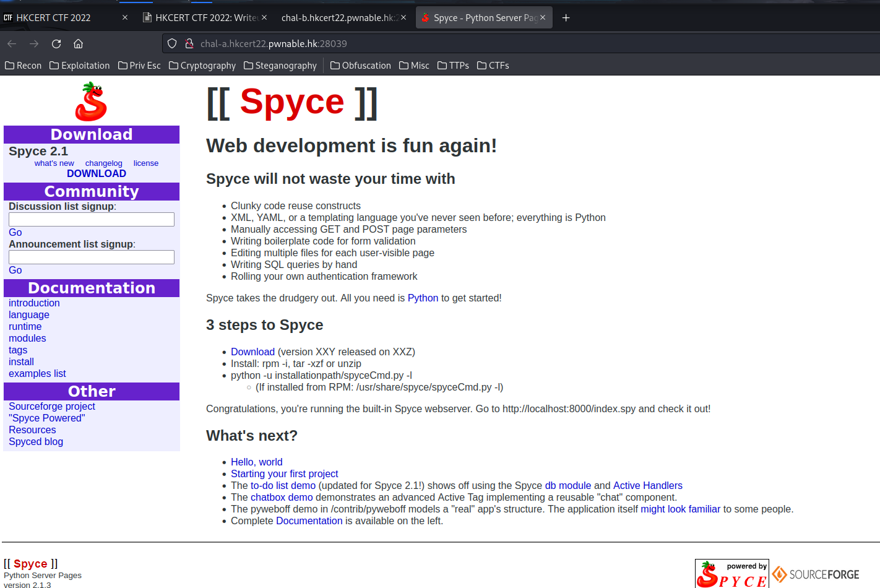Reload the current page
This screenshot has height=588, width=880.
click(56, 43)
